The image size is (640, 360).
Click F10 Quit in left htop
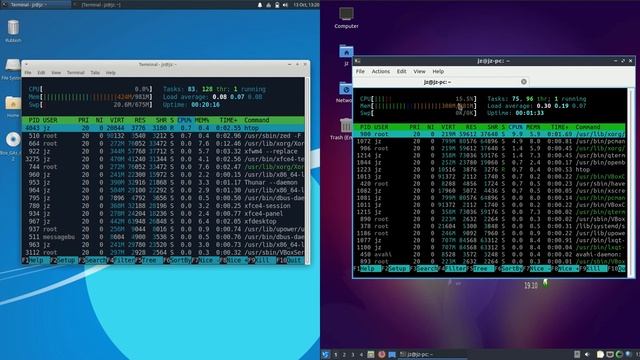tap(291, 260)
